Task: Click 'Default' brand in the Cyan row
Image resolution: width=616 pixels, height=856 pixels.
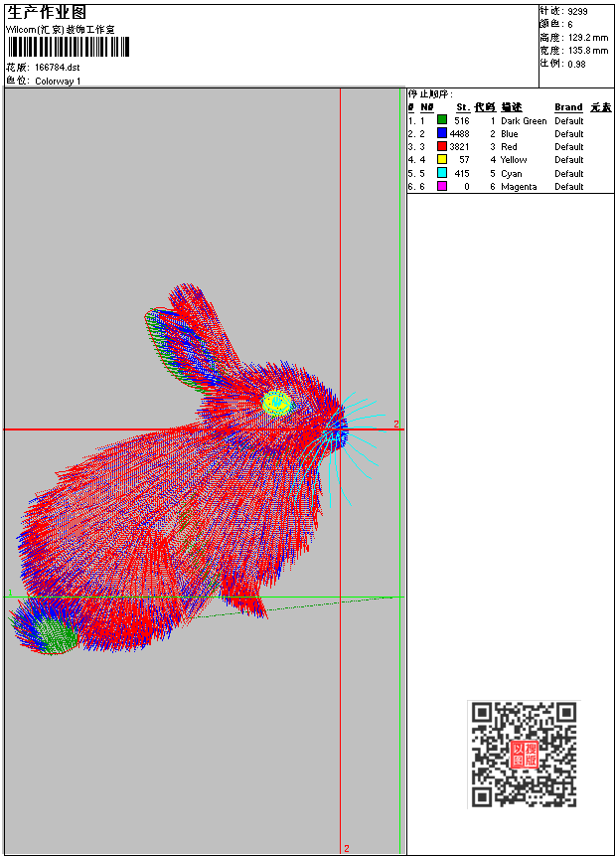Action: pyautogui.click(x=569, y=174)
